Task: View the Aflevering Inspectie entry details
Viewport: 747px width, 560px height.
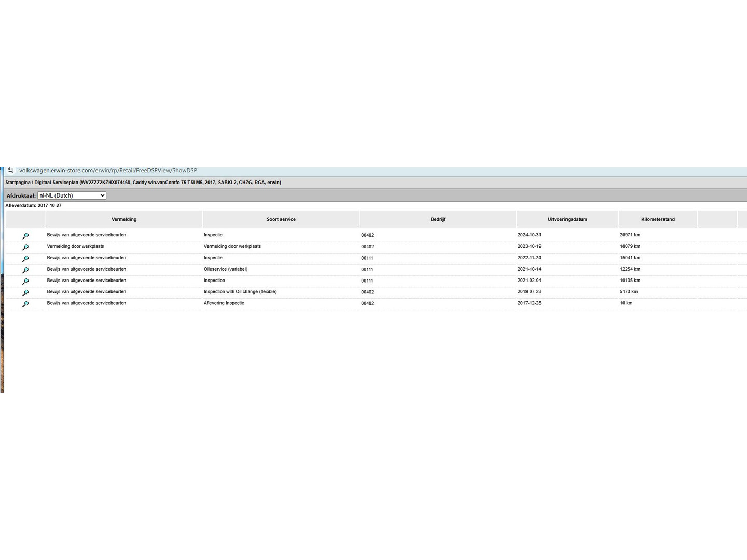Action: pyautogui.click(x=25, y=304)
